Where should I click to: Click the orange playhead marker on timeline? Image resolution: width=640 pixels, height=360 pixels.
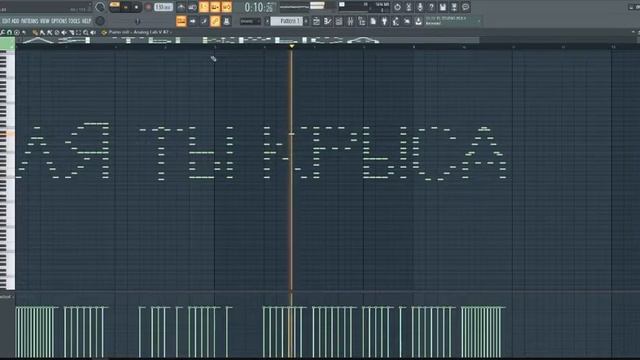coord(291,47)
